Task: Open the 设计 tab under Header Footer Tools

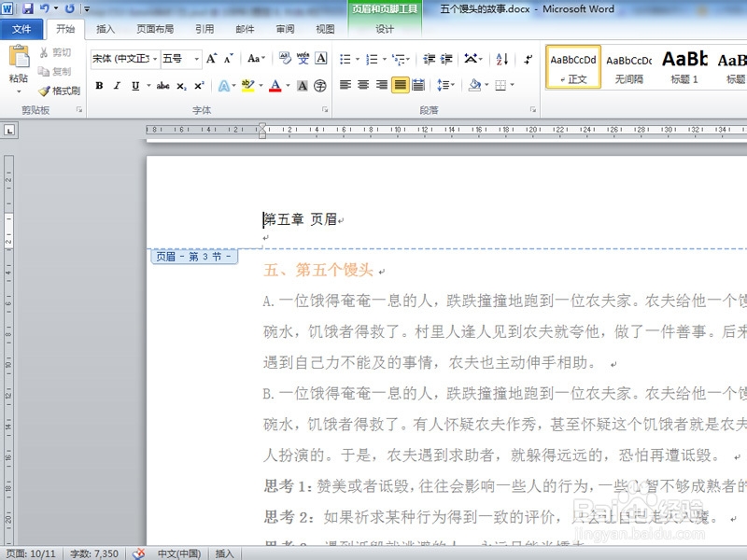Action: pyautogui.click(x=383, y=29)
